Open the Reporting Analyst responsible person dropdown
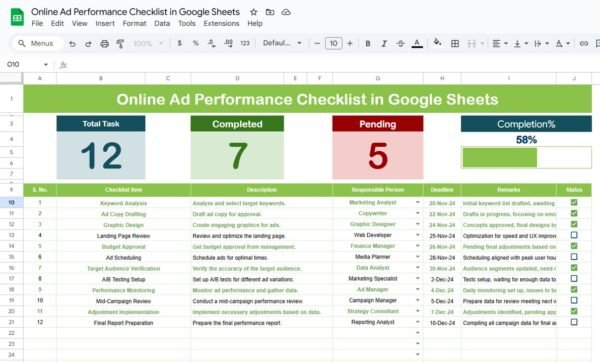This screenshot has width=600, height=363. click(x=418, y=322)
